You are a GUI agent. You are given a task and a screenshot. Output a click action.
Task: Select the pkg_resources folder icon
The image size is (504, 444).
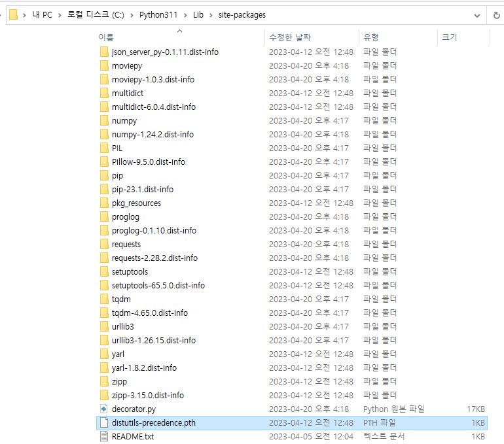click(104, 203)
